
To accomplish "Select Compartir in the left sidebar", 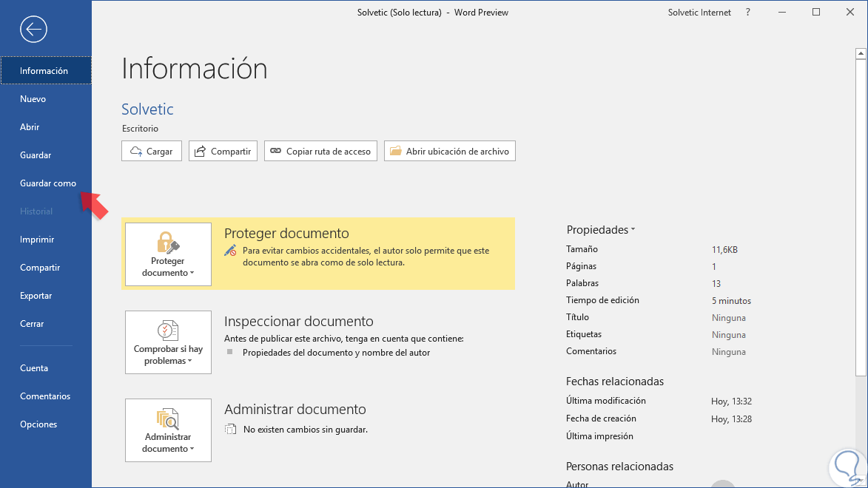I will (46, 268).
